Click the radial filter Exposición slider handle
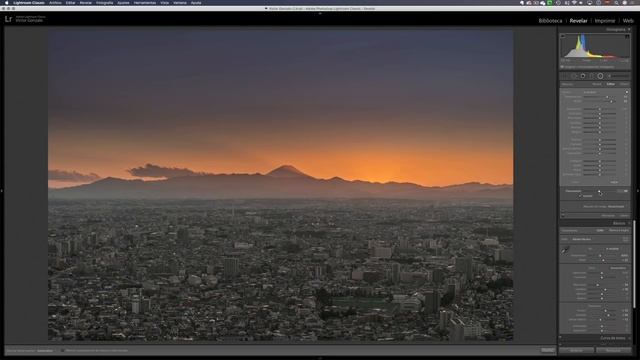 (x=600, y=109)
